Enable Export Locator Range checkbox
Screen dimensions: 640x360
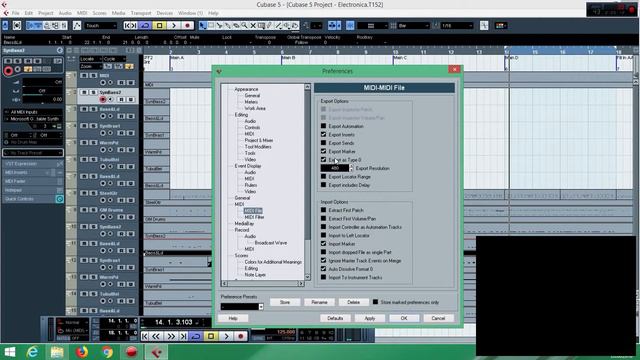point(323,176)
